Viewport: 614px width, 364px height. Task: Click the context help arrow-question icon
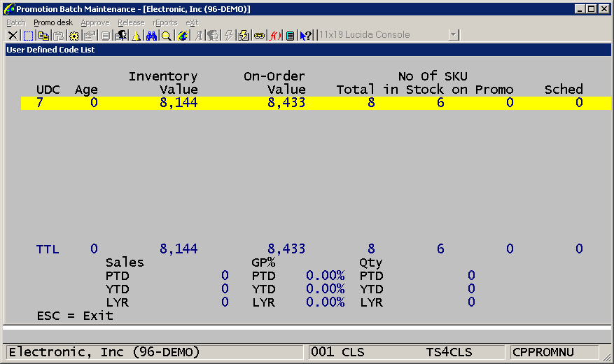305,36
